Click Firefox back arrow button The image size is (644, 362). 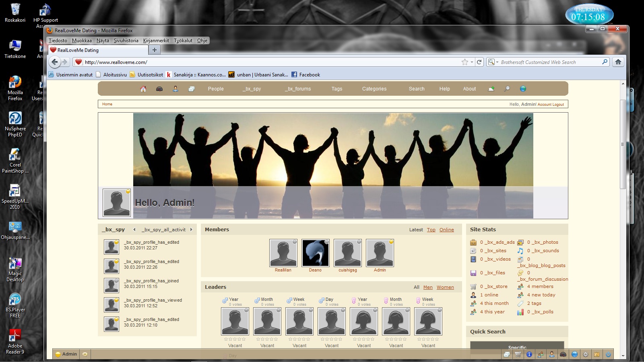coord(55,62)
